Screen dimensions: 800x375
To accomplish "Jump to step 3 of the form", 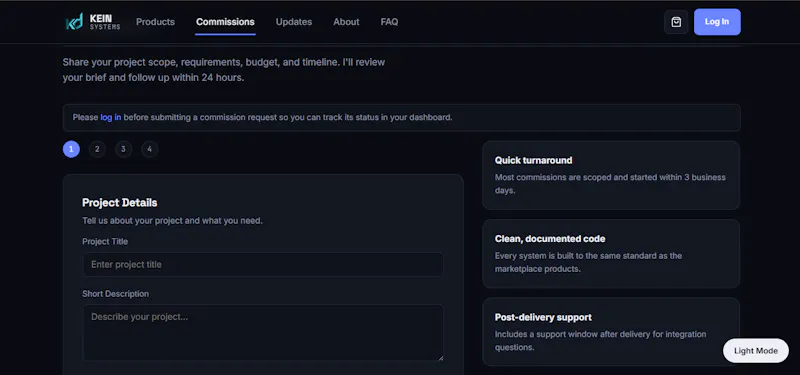I will pos(123,149).
